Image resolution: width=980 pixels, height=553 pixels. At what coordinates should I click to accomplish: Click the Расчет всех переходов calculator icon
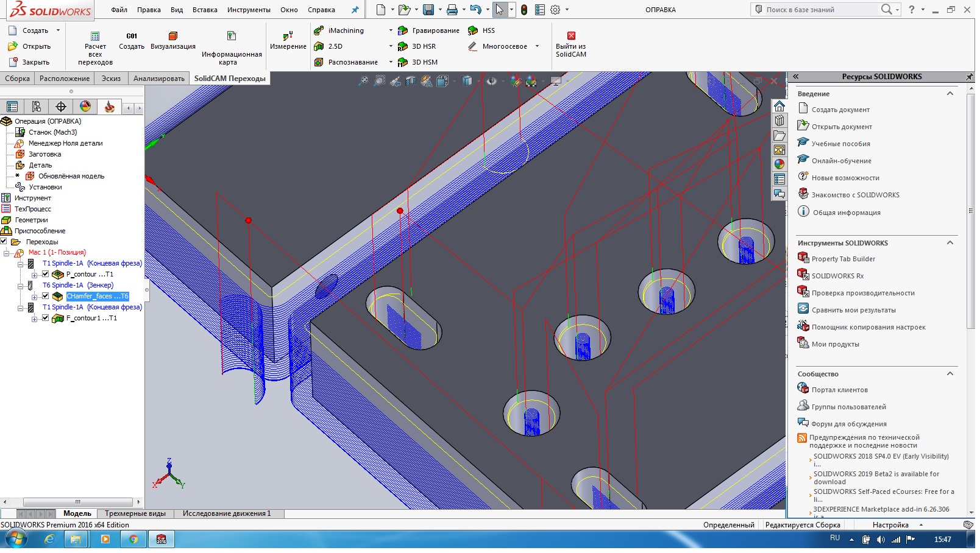tap(95, 37)
